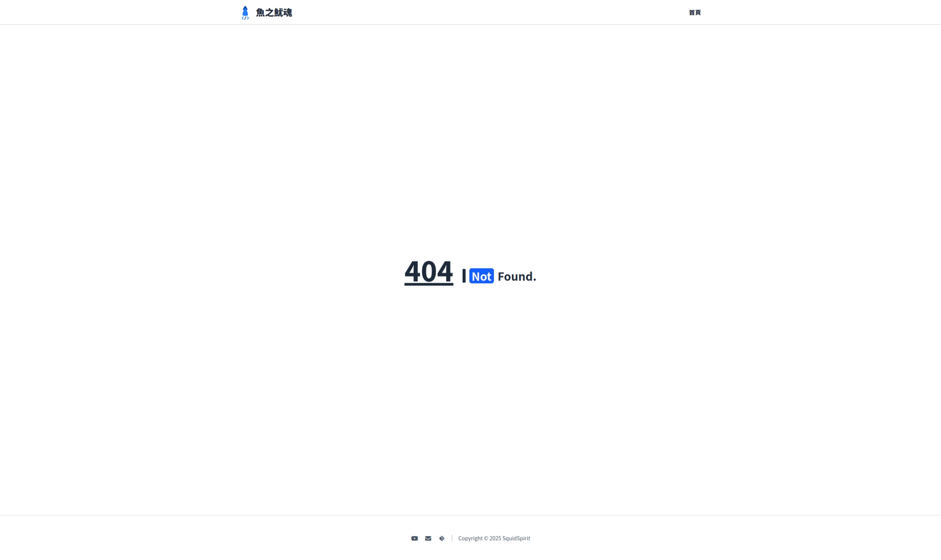The height and width of the screenshot is (560, 941).
Task: Click the header's bottom border line
Action: tap(470, 24)
